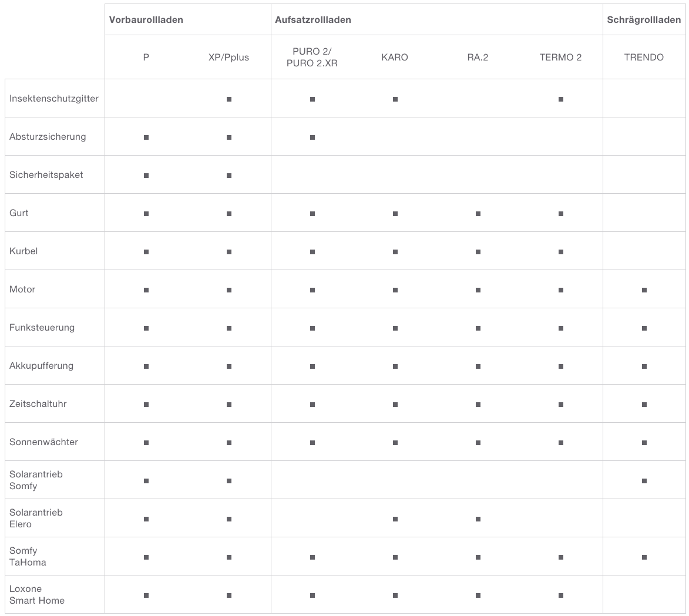689x616 pixels.
Task: Click Solarantrieb Elero marker under KARO
Action: [x=395, y=519]
